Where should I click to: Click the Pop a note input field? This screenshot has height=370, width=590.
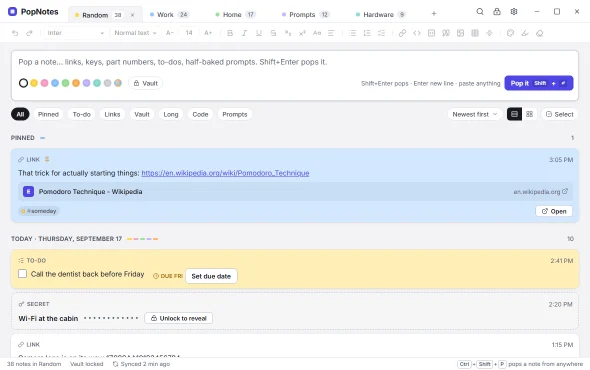[295, 62]
